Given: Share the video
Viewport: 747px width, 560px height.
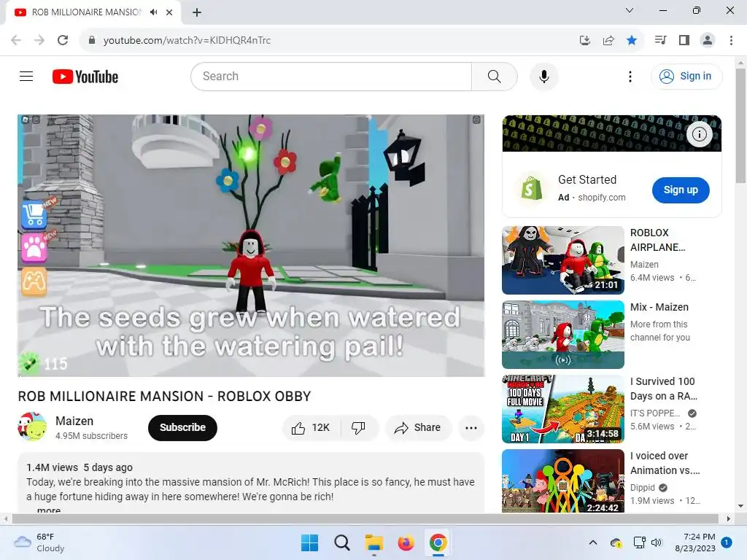Looking at the screenshot, I should click(x=417, y=427).
